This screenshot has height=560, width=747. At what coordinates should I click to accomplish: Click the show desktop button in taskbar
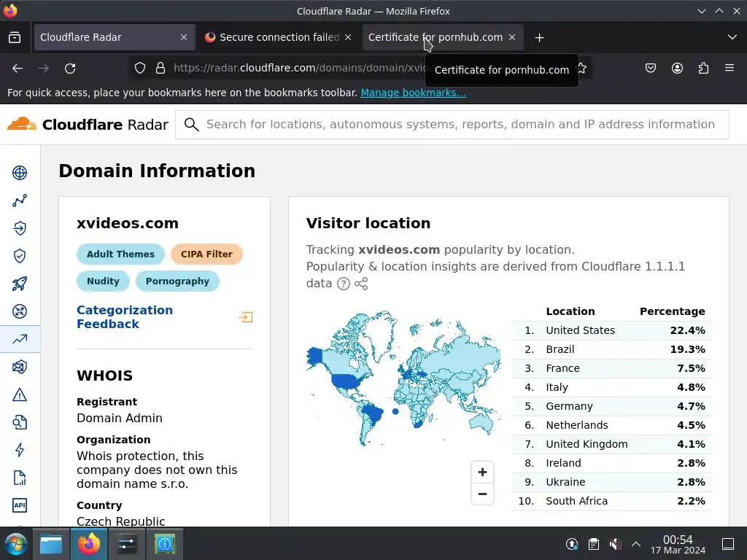(x=728, y=544)
